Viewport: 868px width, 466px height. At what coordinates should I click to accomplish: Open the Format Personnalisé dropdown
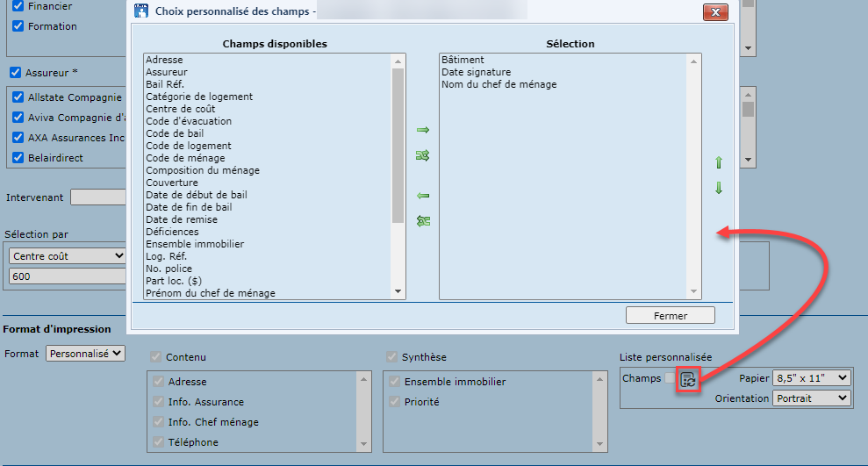point(85,353)
